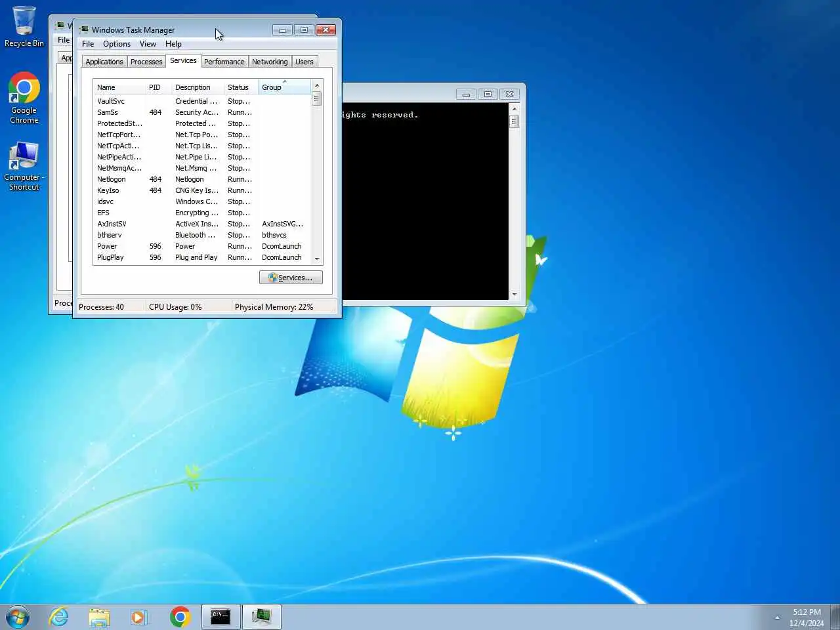Select the EFS service row

[202, 213]
